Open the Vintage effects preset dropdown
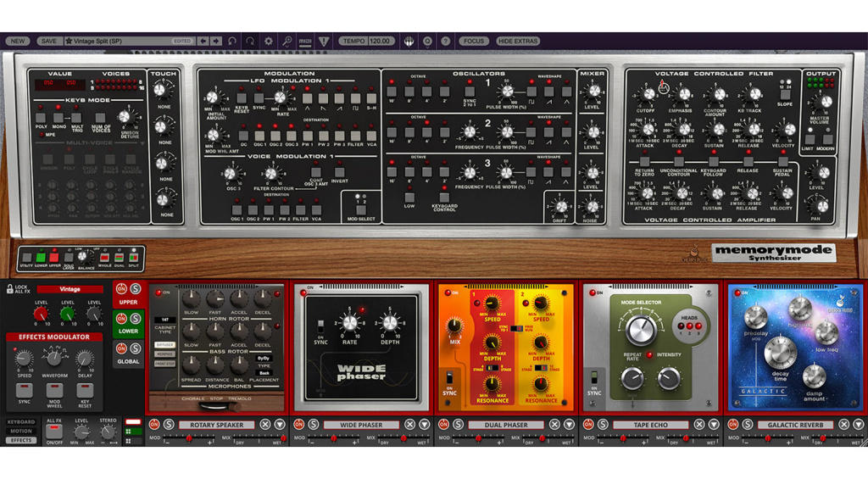 tap(70, 289)
